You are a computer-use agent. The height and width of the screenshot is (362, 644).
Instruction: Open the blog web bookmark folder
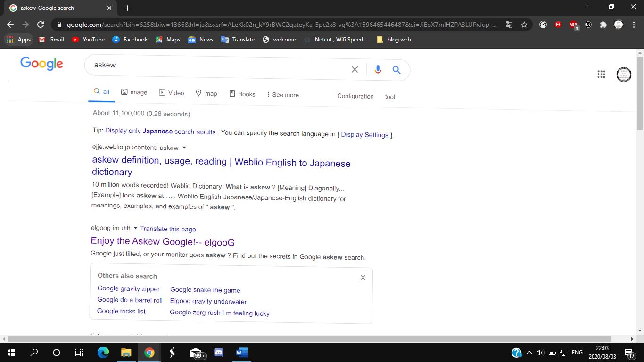point(394,40)
